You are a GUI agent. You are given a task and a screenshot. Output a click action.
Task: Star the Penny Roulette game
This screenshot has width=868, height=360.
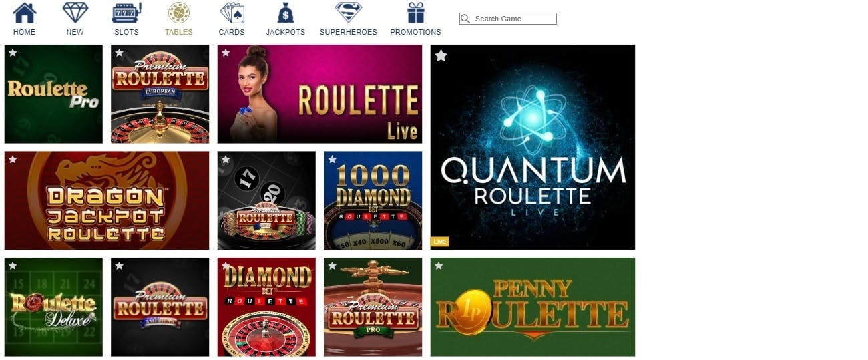pos(439,266)
